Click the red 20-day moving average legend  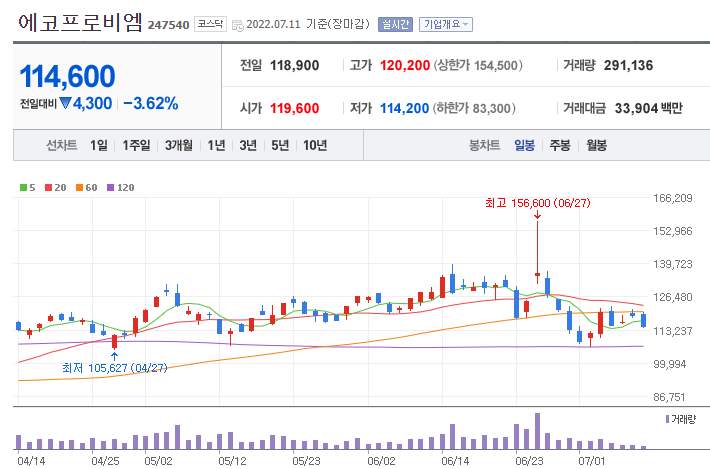coord(56,187)
